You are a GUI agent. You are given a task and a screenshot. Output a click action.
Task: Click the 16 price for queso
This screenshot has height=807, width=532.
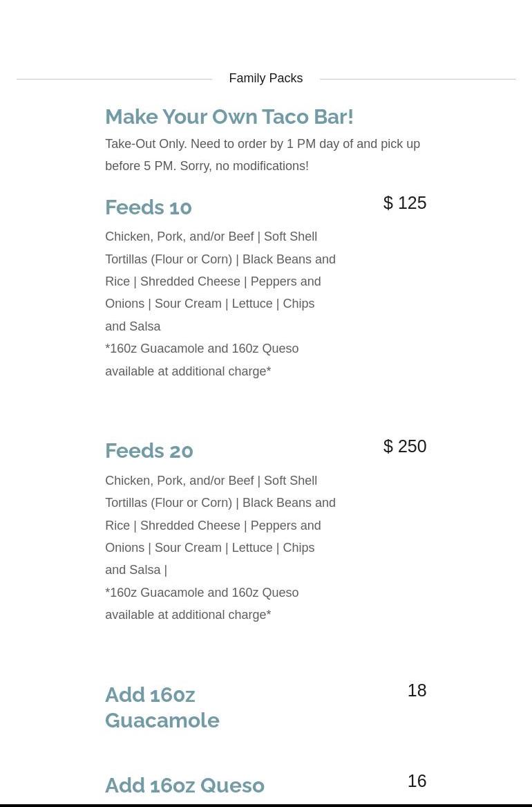coord(417,781)
